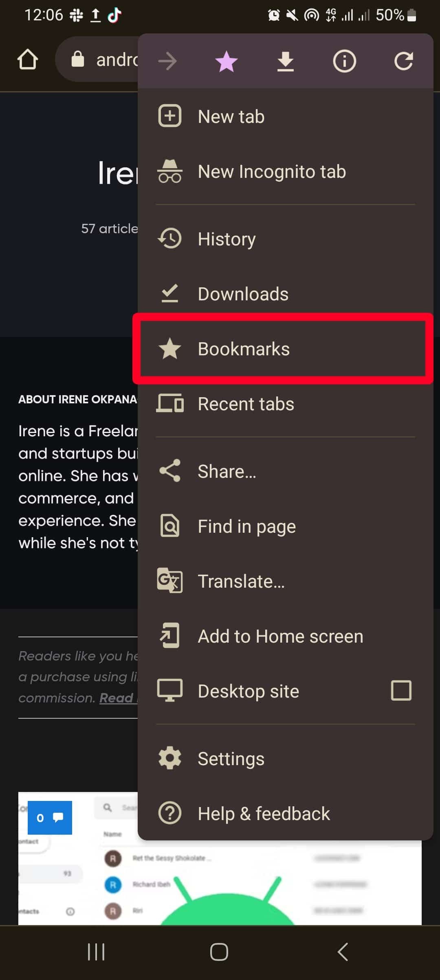Select Bookmarks in the menu
The height and width of the screenshot is (980, 440).
tap(285, 349)
